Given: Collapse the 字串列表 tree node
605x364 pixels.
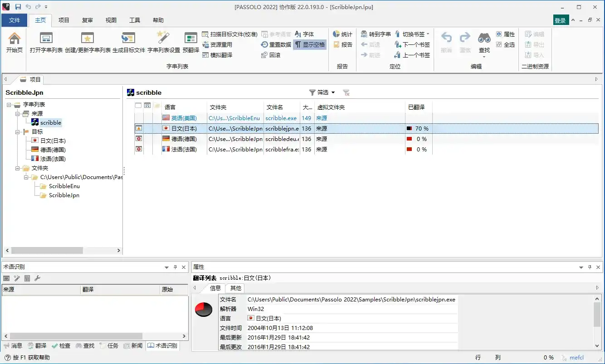Looking at the screenshot, I should click(x=9, y=105).
